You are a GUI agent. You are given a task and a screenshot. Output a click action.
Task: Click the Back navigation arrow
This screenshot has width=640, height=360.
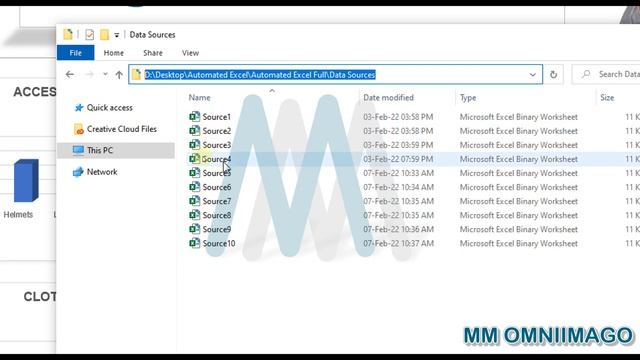[x=70, y=74]
